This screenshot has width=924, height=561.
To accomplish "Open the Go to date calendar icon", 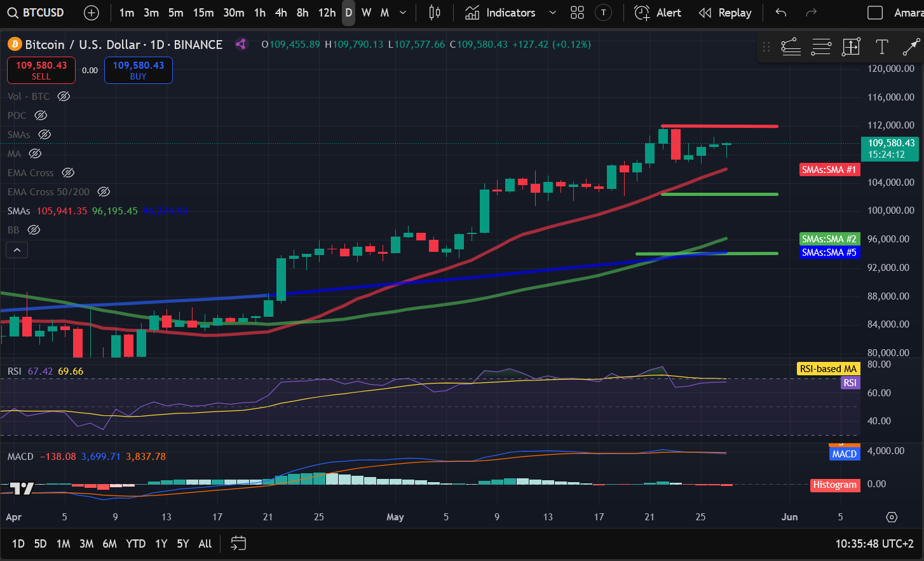I will point(238,543).
